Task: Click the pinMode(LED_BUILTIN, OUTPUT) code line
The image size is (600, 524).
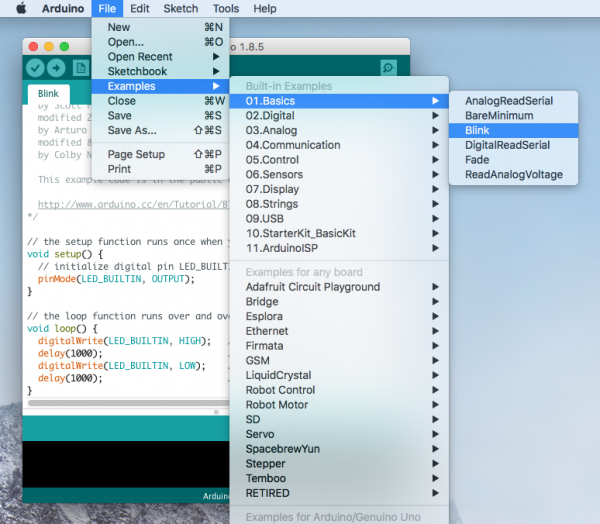Action: tap(116, 279)
